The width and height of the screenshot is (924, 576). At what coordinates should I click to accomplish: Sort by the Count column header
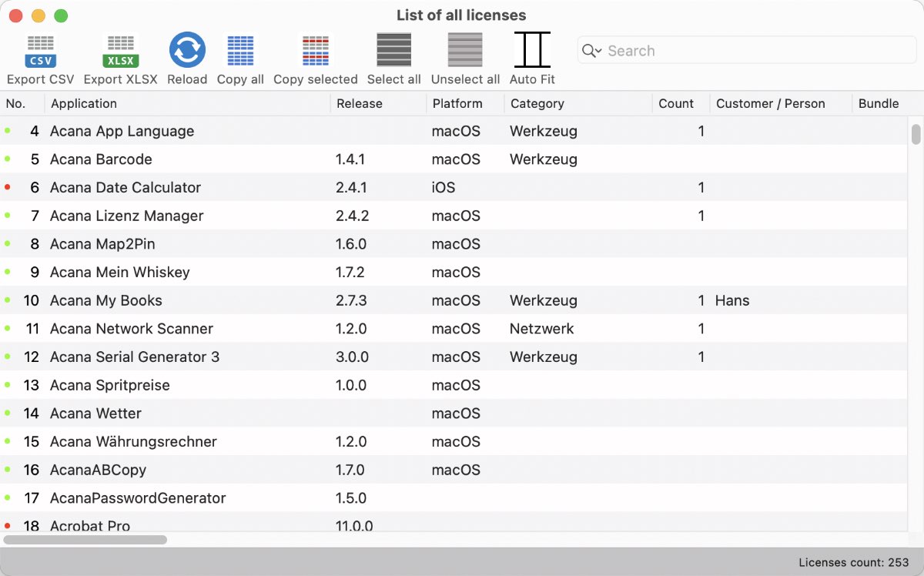click(x=681, y=104)
